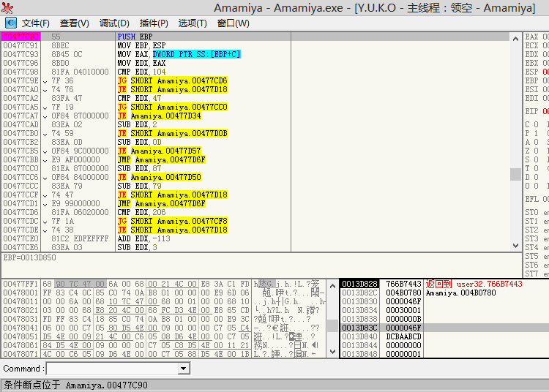
Task: Open the 选项(T) menu
Action: coord(193,23)
